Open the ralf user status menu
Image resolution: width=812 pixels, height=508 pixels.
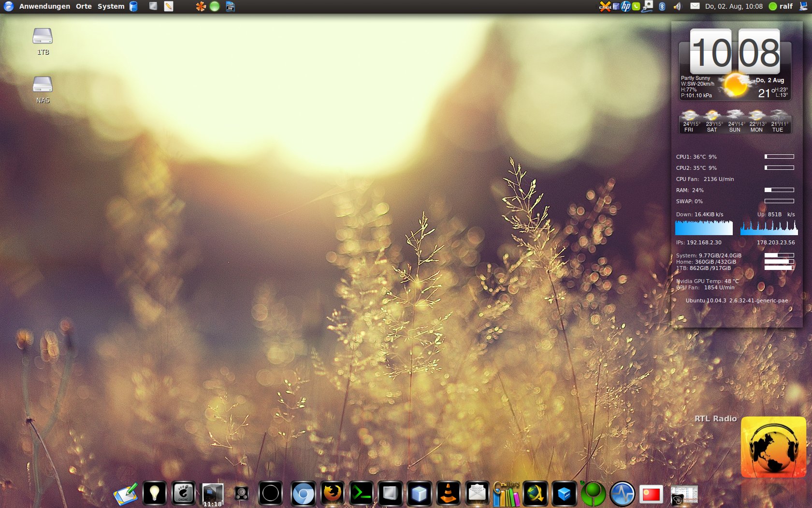[x=781, y=6]
